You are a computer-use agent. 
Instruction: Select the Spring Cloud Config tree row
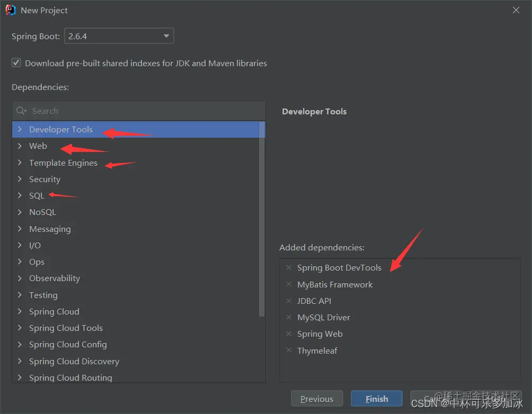135,344
